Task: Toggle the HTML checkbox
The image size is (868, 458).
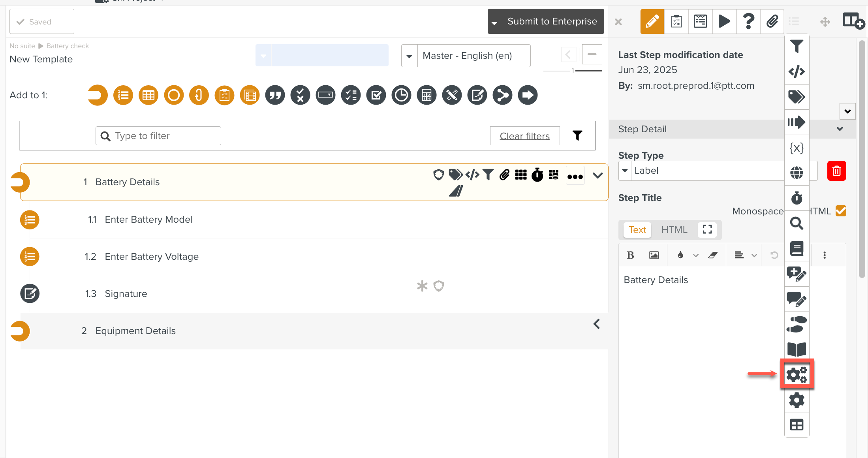Action: click(x=841, y=211)
